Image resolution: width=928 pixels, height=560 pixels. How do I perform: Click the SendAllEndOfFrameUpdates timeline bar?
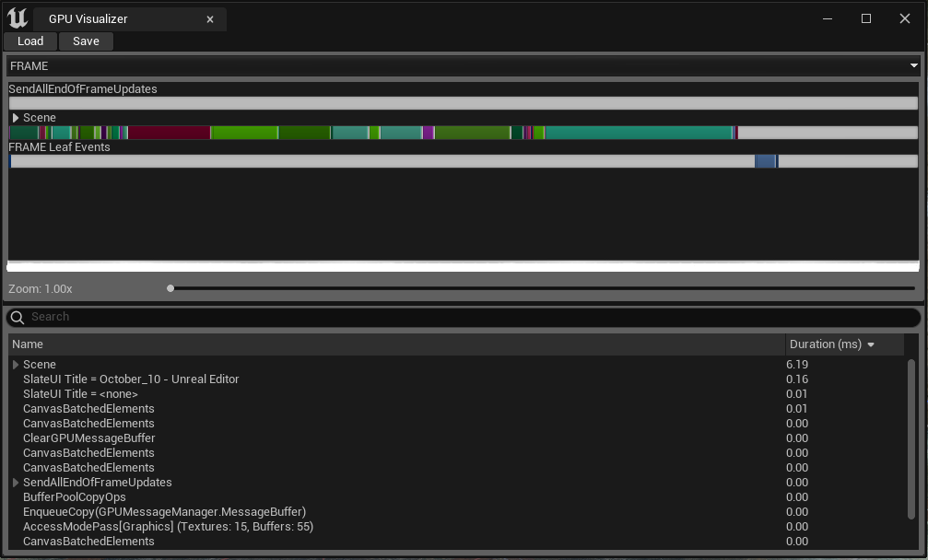[x=464, y=103]
